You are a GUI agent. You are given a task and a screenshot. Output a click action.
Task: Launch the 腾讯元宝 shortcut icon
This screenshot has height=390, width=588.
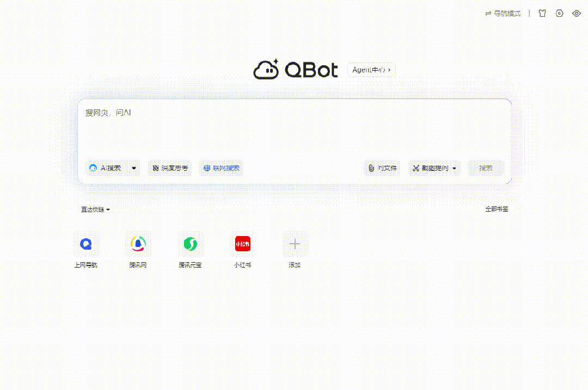point(191,244)
